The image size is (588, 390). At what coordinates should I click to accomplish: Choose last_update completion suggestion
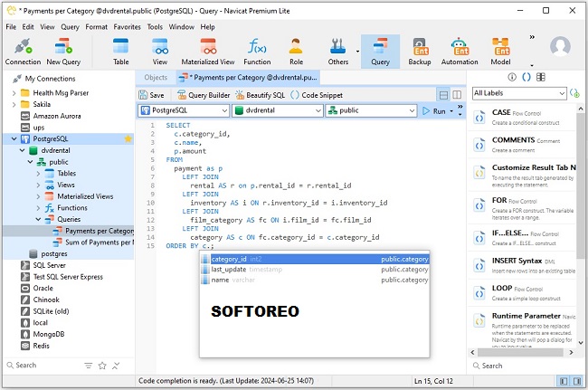tap(315, 270)
